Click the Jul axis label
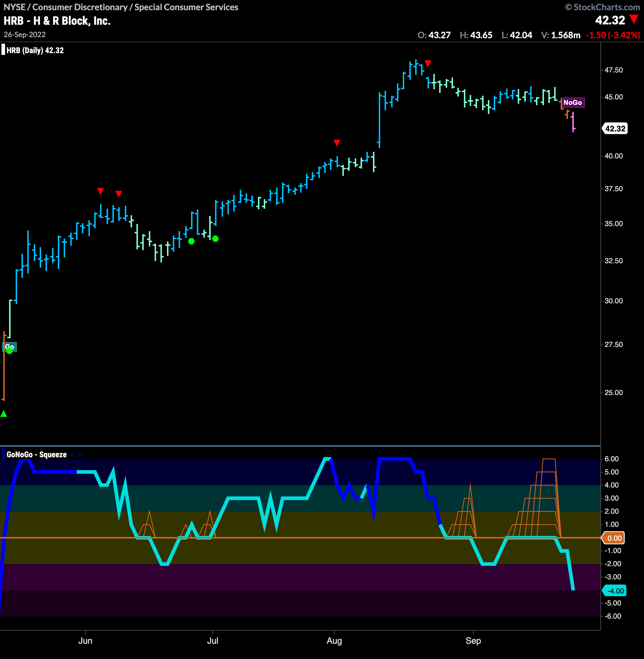Image resolution: width=644 pixels, height=659 pixels. point(213,641)
